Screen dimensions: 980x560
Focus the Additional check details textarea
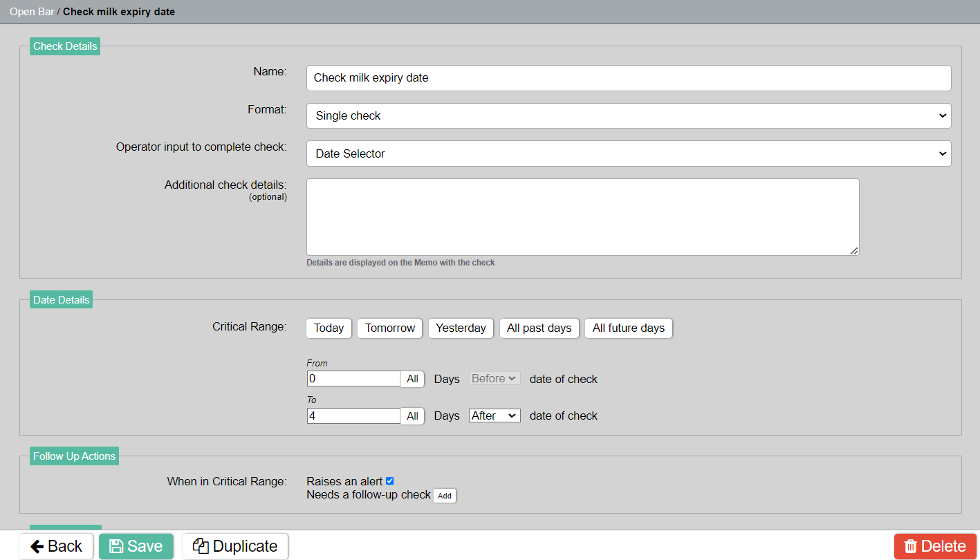[x=582, y=217]
